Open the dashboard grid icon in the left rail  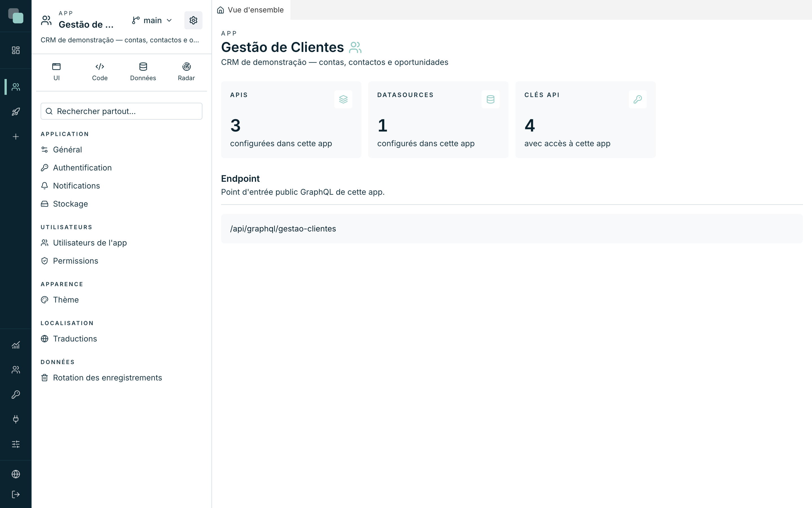click(x=16, y=51)
